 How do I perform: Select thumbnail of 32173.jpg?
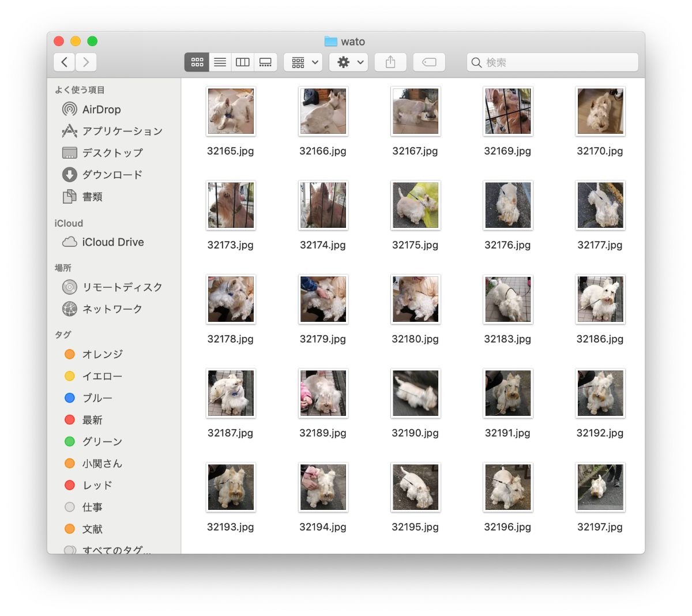pos(231,205)
